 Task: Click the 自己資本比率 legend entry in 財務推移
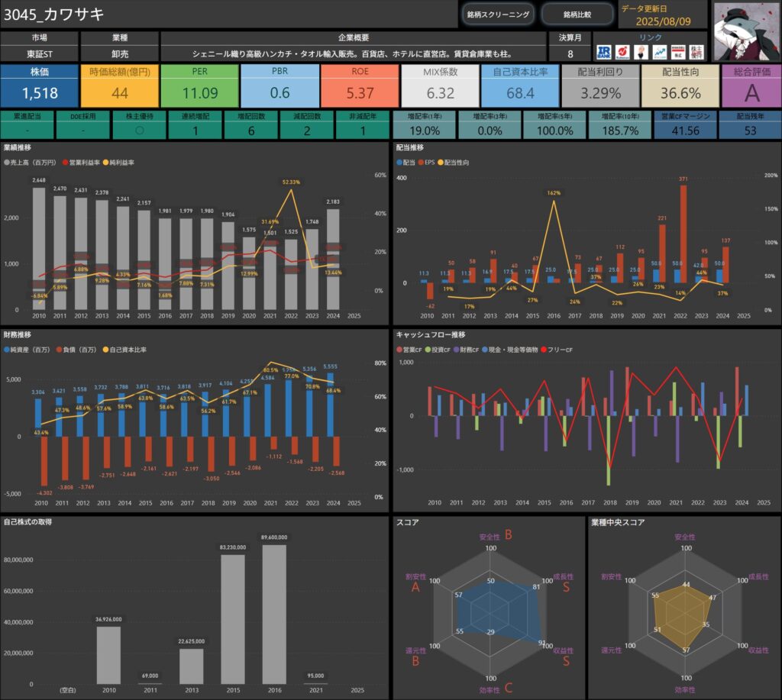click(x=124, y=350)
